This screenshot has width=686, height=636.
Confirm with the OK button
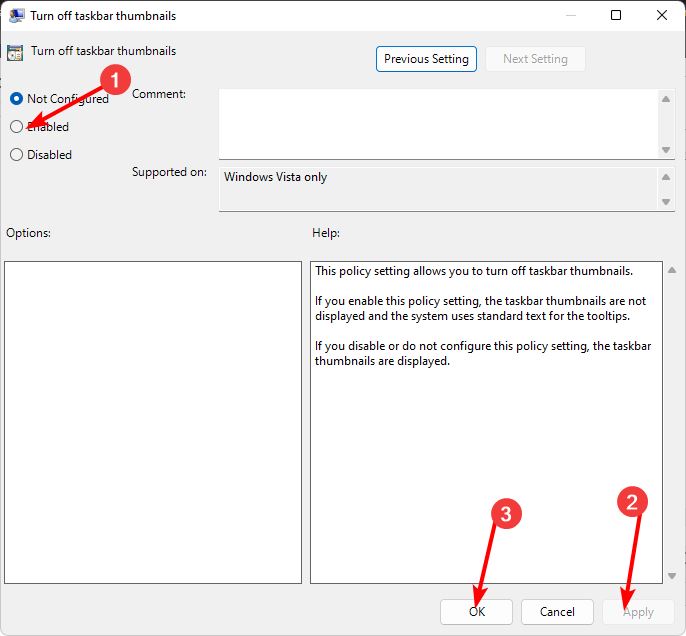click(477, 612)
